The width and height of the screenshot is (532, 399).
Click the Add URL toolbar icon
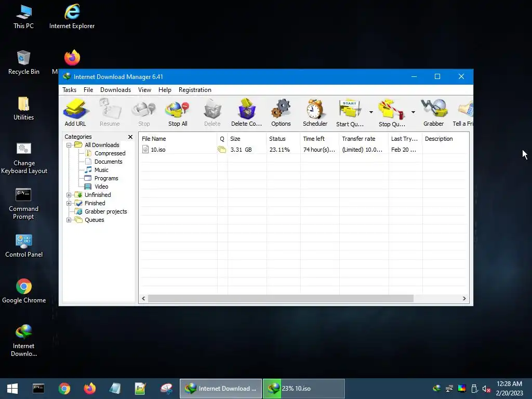[75, 113]
